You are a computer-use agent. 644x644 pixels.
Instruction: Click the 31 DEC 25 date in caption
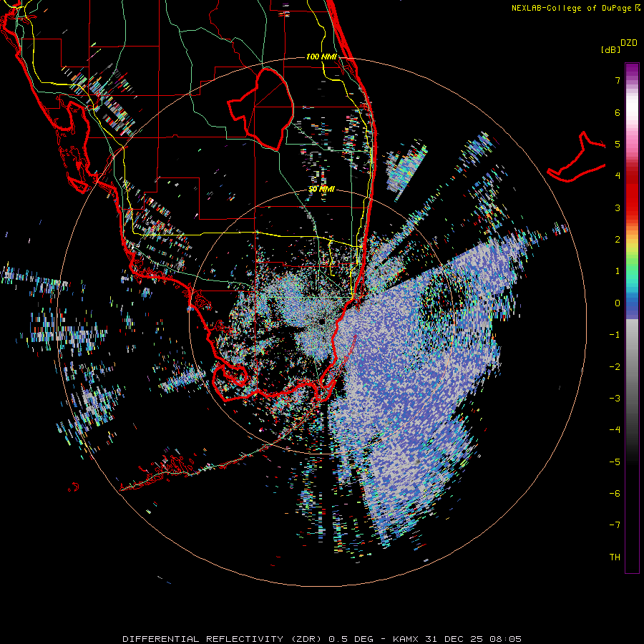coord(454,639)
